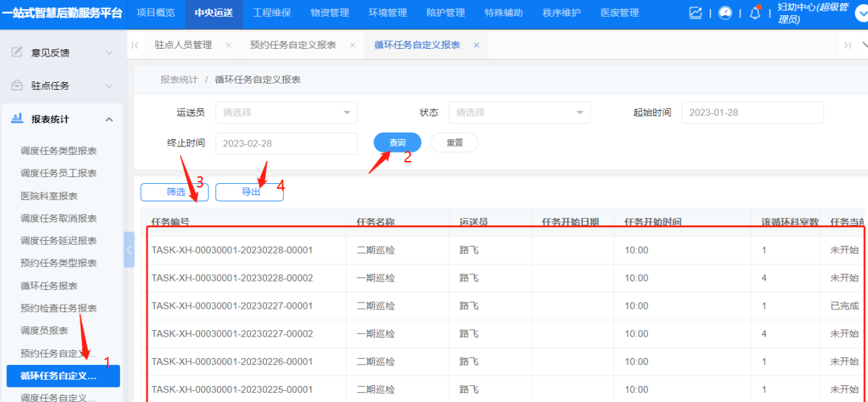This screenshot has width=868, height=402.
Task: Expand the 意见反馈 sidebar section chevron
Action: (109, 52)
